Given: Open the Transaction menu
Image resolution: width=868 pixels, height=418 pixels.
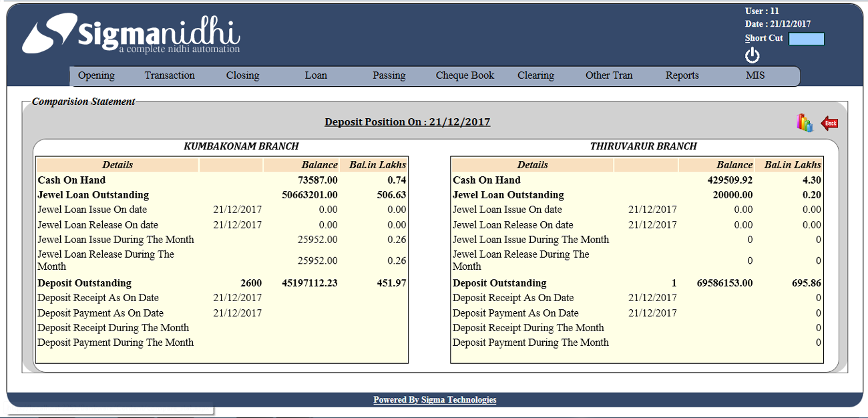Looking at the screenshot, I should point(170,75).
